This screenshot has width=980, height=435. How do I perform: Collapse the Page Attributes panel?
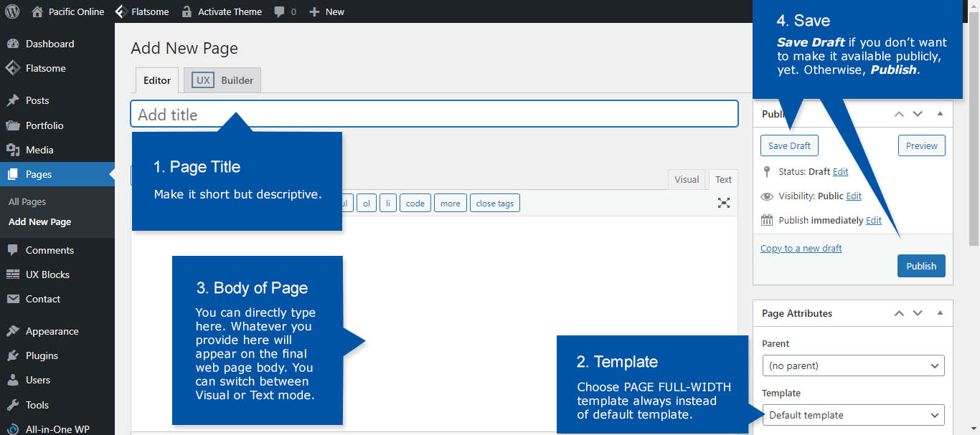[x=940, y=313]
